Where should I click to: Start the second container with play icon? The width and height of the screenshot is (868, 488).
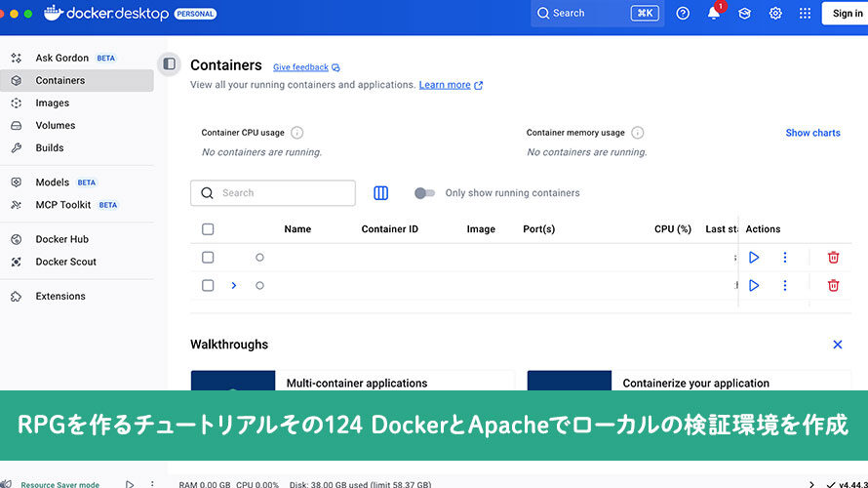(x=754, y=286)
